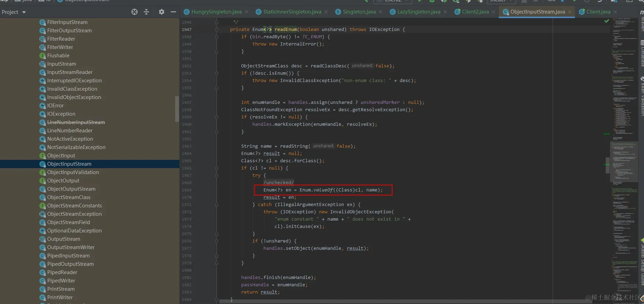Fold the readEnum method at line 1947
644x304 pixels.
[217, 30]
